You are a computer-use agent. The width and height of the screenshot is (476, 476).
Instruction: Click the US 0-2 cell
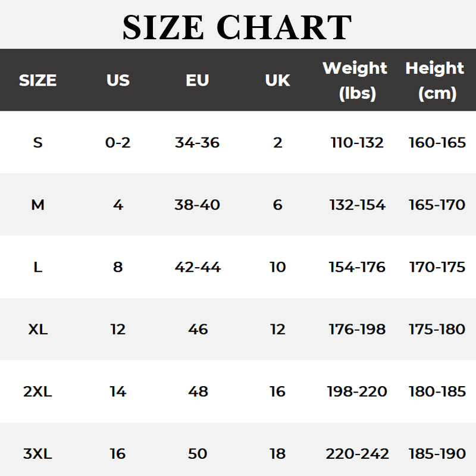pos(118,143)
